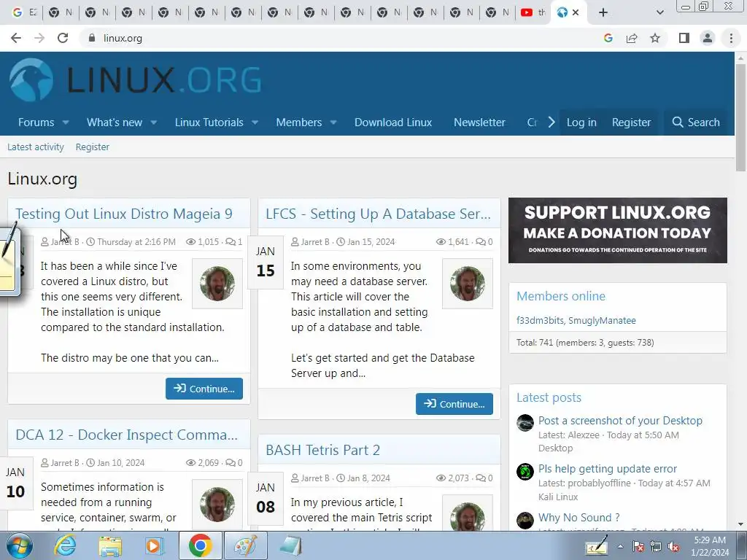Bookmark this page with the star
Viewport: 747px width, 560px height.
click(x=655, y=38)
